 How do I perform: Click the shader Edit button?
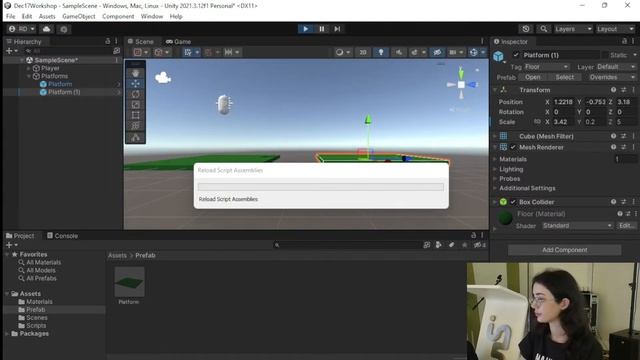[627, 226]
